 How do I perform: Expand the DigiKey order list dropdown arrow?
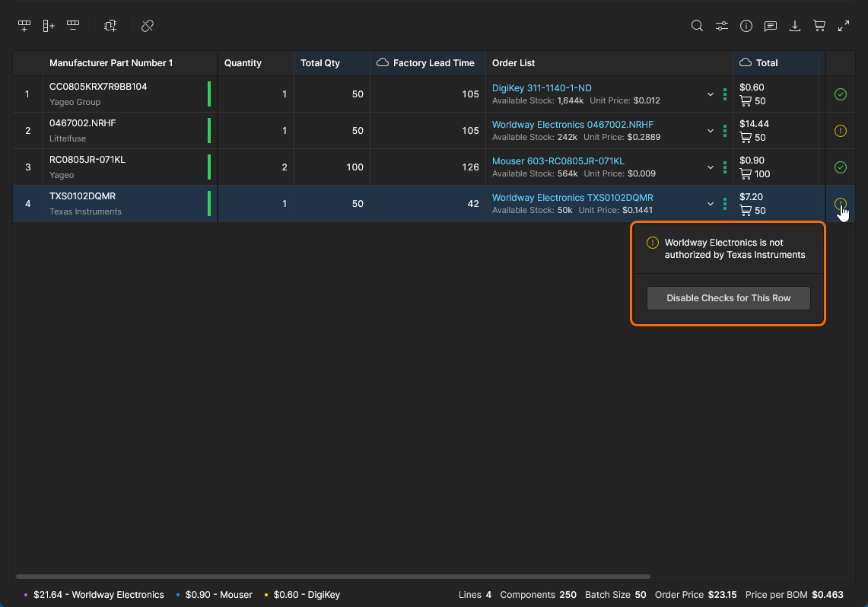click(711, 94)
